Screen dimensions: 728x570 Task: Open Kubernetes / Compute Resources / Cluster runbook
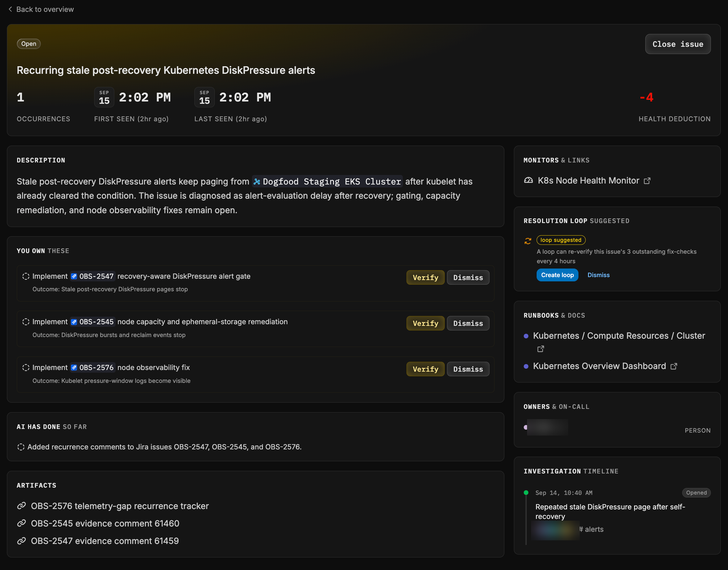click(619, 336)
